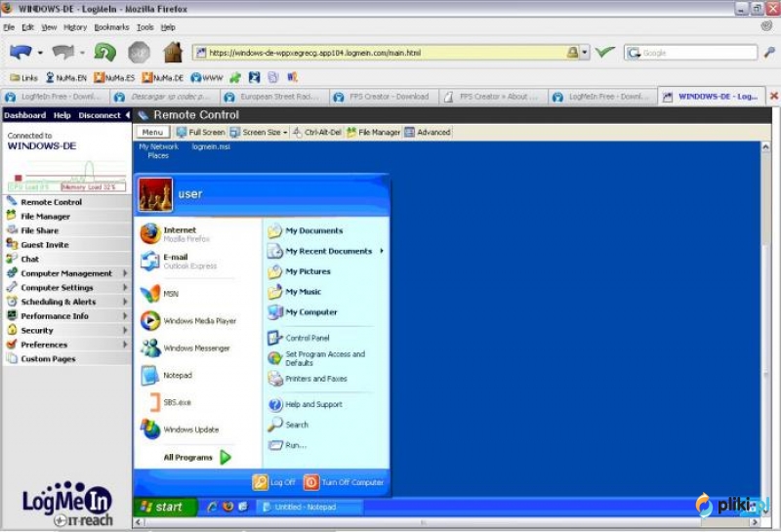Open NuMa.ES bookmark
The height and width of the screenshot is (532, 781).
click(114, 78)
